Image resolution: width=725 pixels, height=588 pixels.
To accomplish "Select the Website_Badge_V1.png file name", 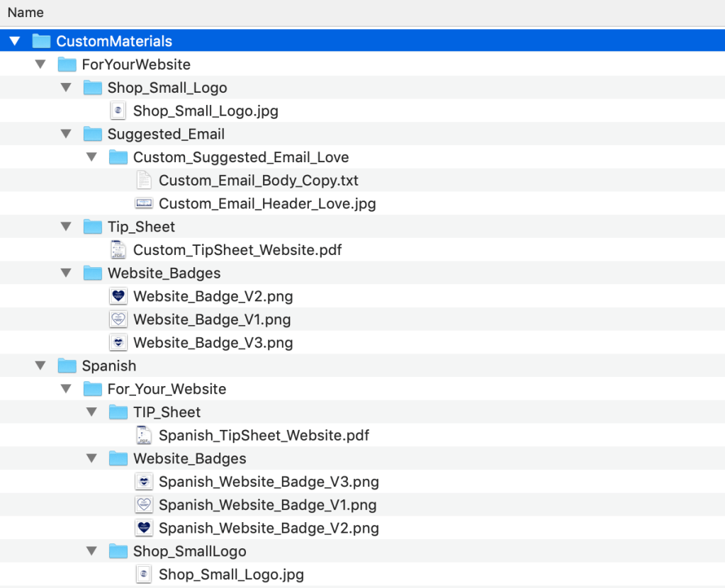I will click(x=212, y=320).
